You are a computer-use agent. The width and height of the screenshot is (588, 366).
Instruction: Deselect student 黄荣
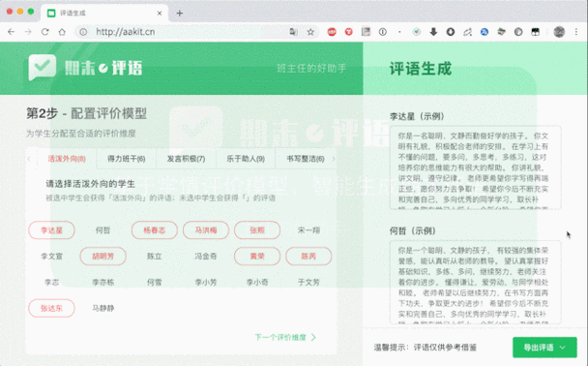click(x=257, y=257)
